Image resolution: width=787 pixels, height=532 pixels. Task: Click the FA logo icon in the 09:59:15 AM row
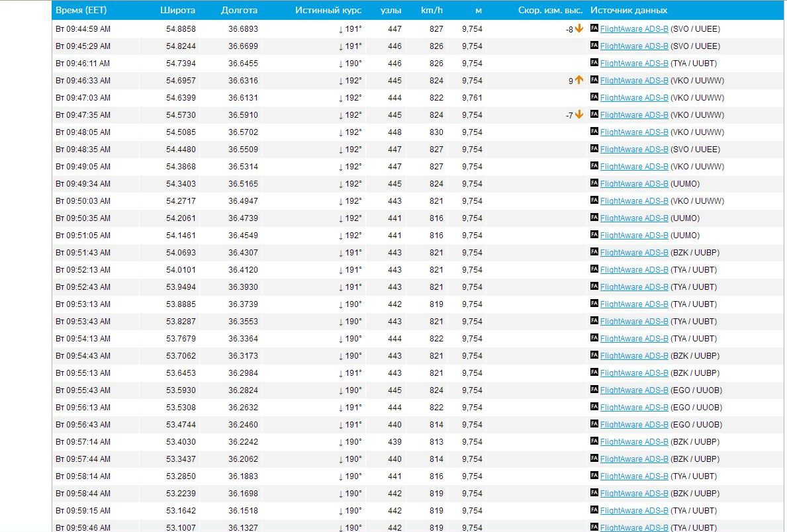594,510
